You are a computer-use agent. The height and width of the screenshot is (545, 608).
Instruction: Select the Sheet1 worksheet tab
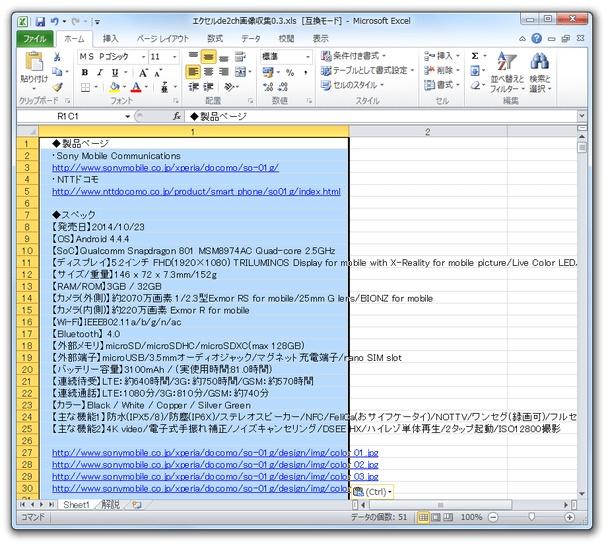[76, 505]
